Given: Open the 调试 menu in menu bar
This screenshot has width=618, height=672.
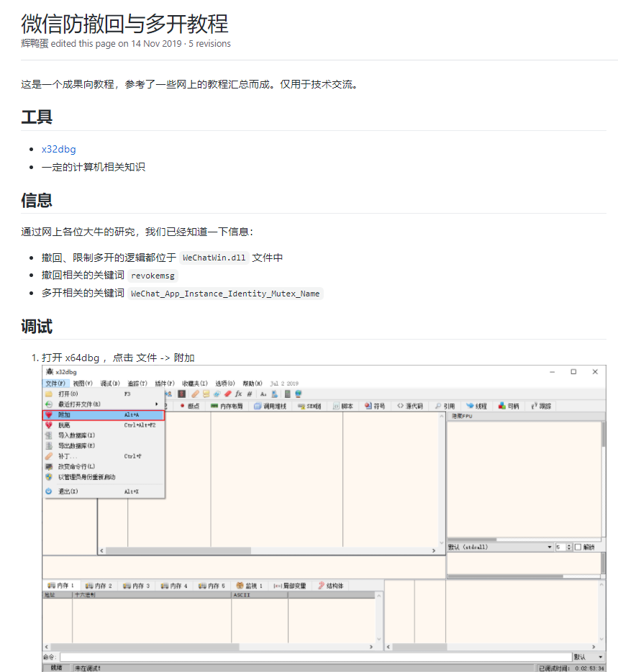Looking at the screenshot, I should point(110,383).
